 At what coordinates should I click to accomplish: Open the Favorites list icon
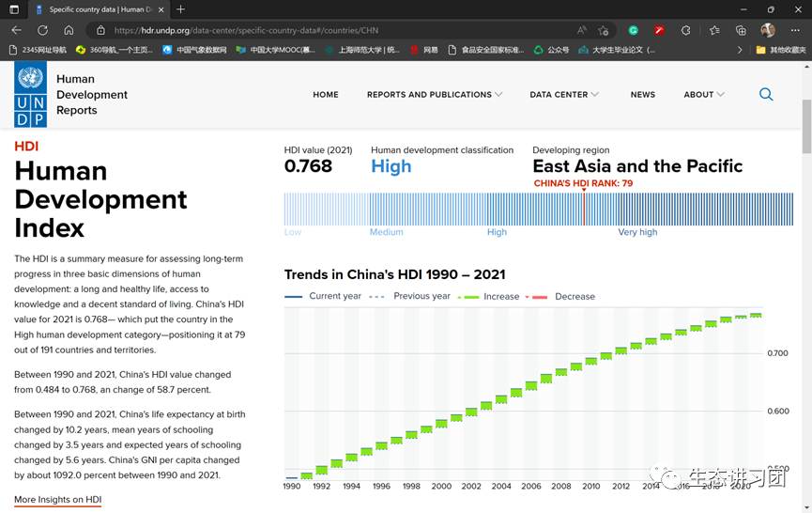(x=714, y=31)
